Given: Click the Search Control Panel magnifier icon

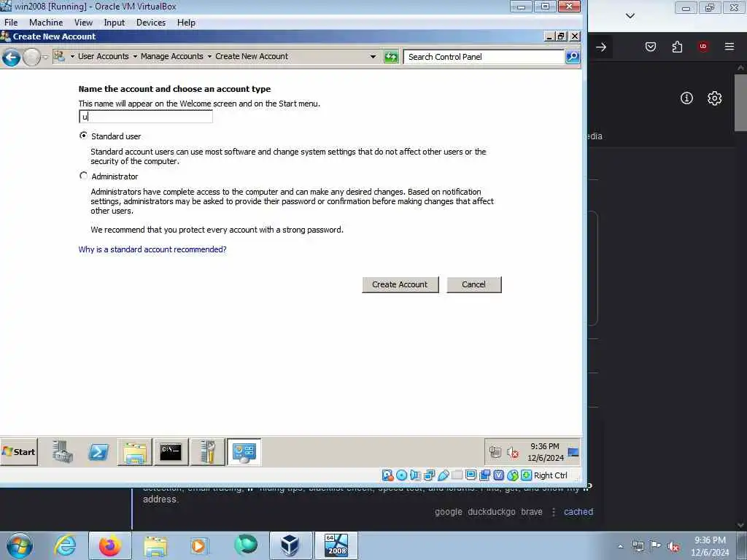Looking at the screenshot, I should pyautogui.click(x=572, y=57).
